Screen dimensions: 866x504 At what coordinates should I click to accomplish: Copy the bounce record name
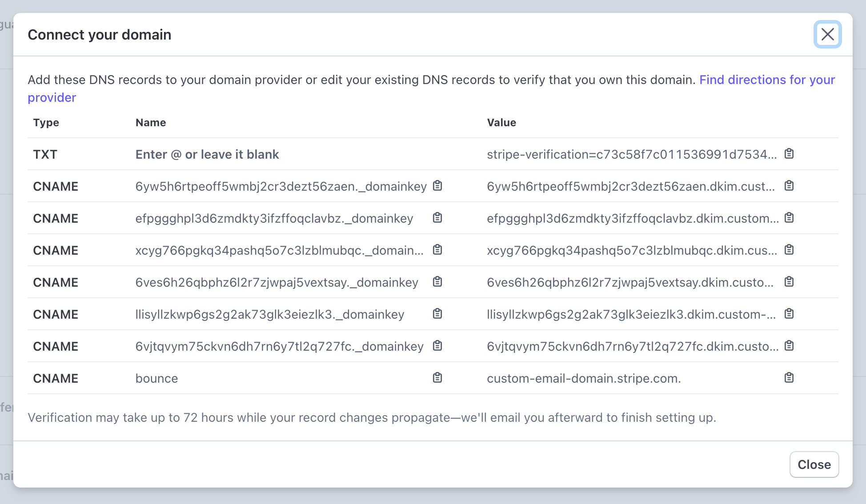pos(437,378)
